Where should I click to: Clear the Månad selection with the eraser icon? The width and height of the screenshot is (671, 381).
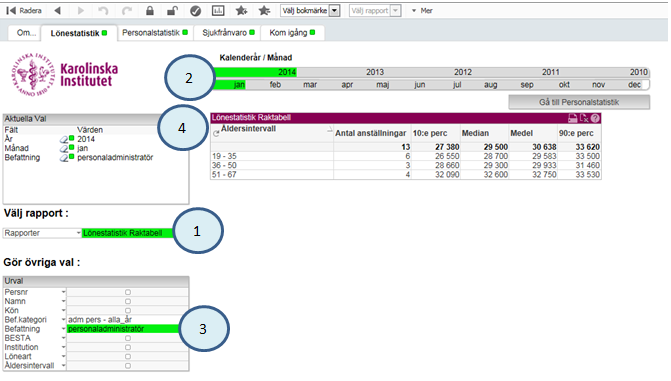64,149
